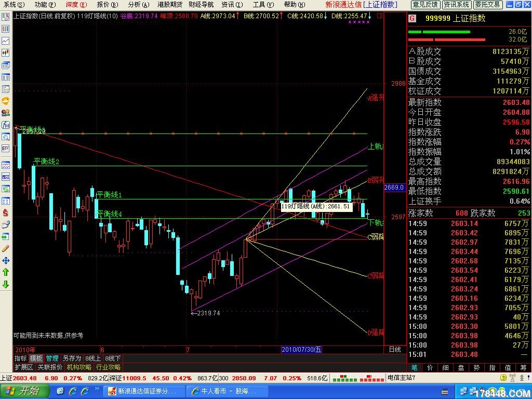Viewport: 532px width, 399px height.
Task: Switch to 新浪通达信证券分 taskbar window
Action: [145, 391]
